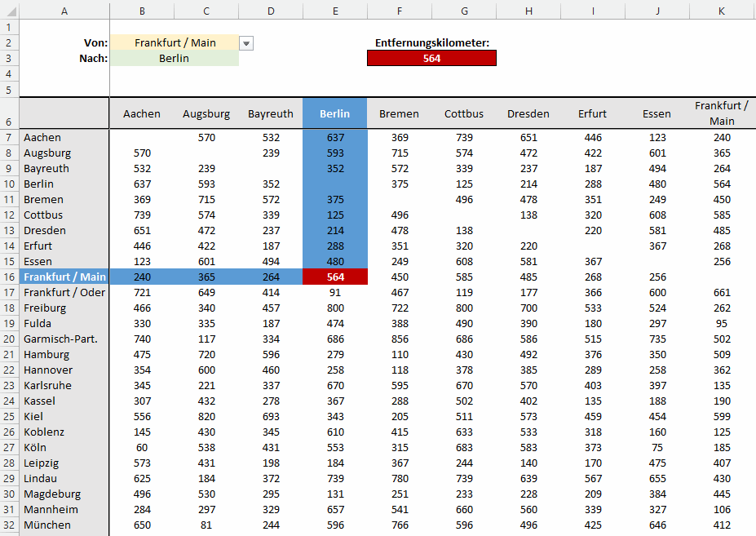Click the Hamburg row label
756x536 pixels.
coord(46,354)
